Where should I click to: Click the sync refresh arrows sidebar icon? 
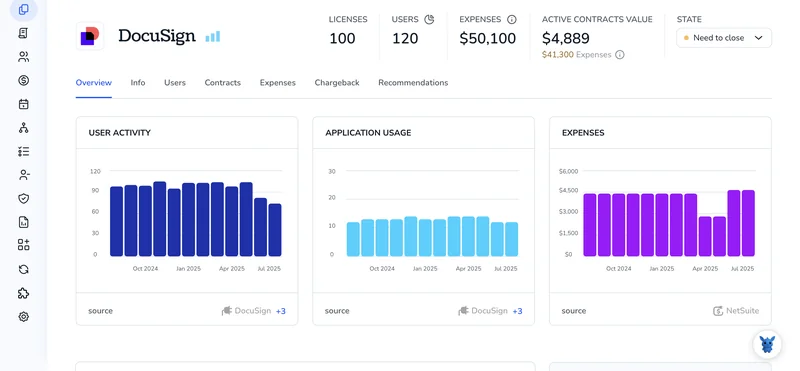click(x=23, y=269)
